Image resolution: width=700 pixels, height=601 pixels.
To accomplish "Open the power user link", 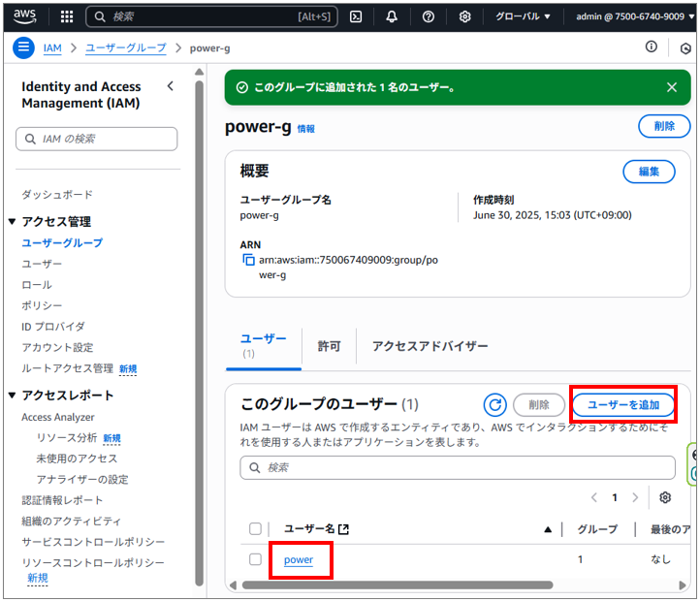I will [x=299, y=559].
